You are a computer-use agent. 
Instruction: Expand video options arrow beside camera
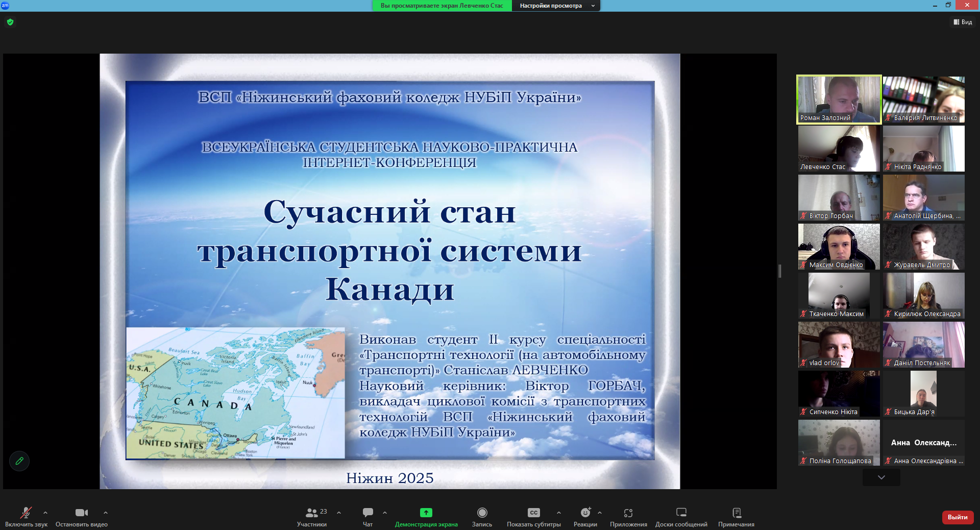pyautogui.click(x=106, y=512)
